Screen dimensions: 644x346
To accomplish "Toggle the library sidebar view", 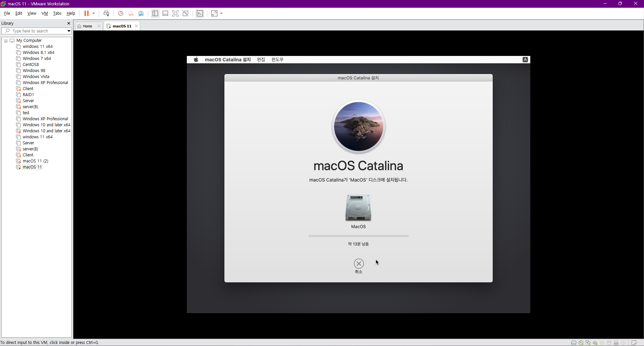I will tap(155, 13).
